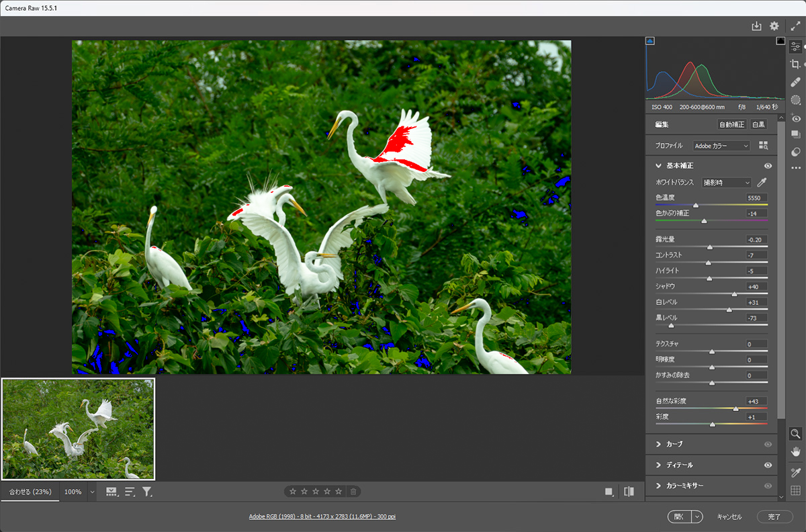This screenshot has height=532, width=806.
Task: Select the Hand tool
Action: pos(795,451)
